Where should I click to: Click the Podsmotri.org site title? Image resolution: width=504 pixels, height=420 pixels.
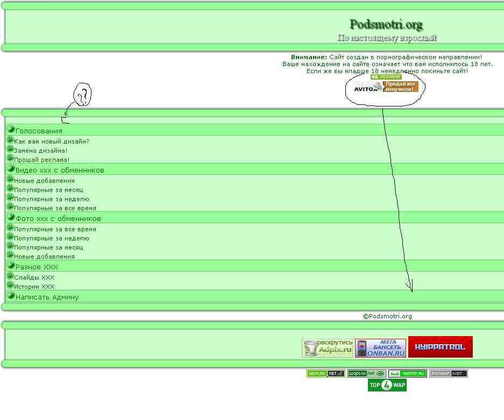tap(386, 25)
